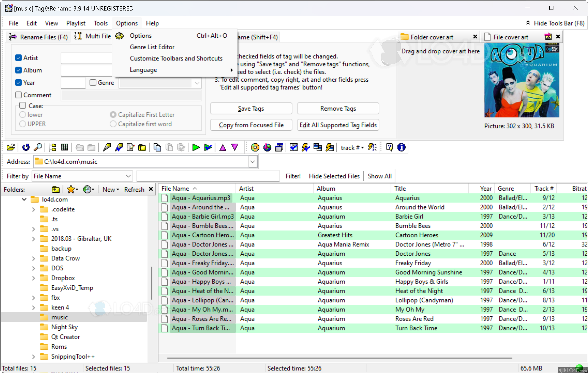Click the copy tags toolbar icon
The height and width of the screenshot is (373, 588).
(x=157, y=147)
